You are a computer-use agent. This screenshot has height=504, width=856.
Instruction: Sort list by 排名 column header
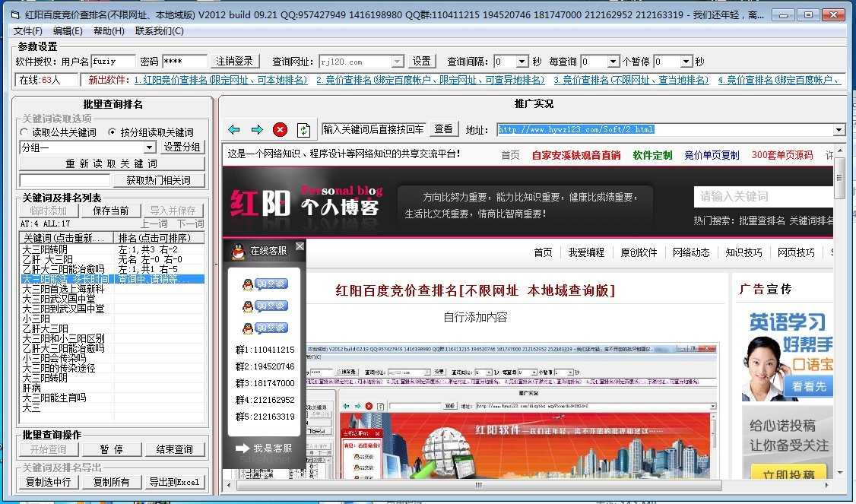(x=160, y=238)
